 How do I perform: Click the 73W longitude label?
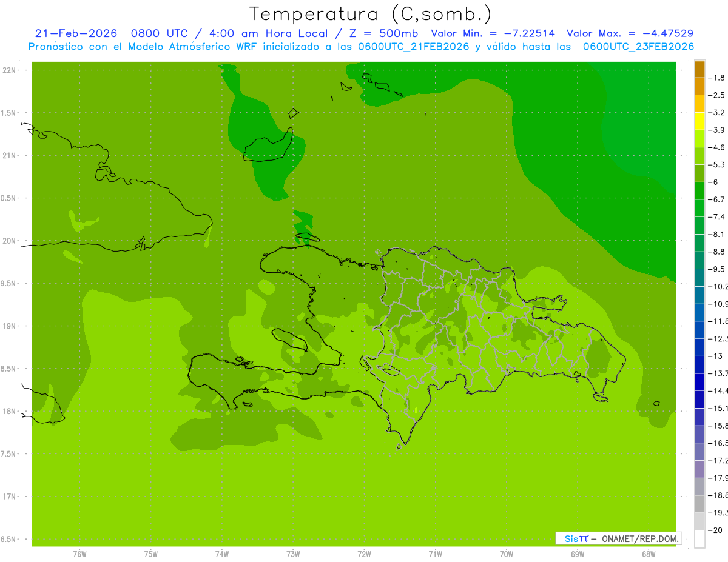point(293,554)
